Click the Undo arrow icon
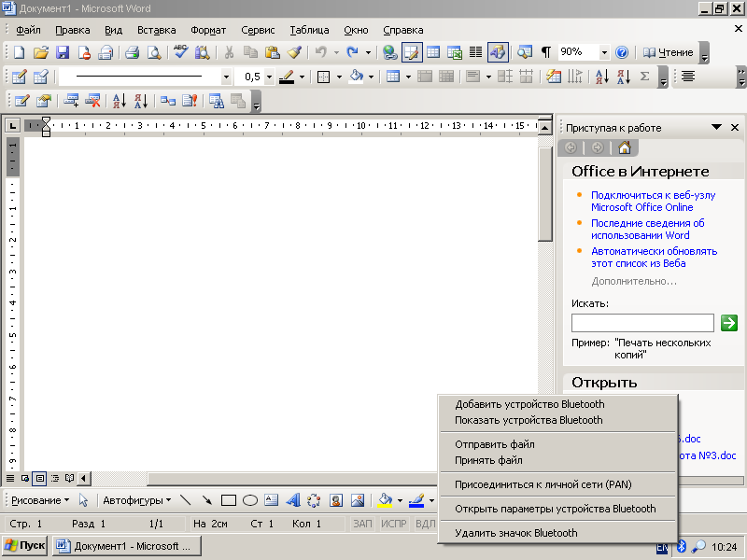 (x=321, y=52)
